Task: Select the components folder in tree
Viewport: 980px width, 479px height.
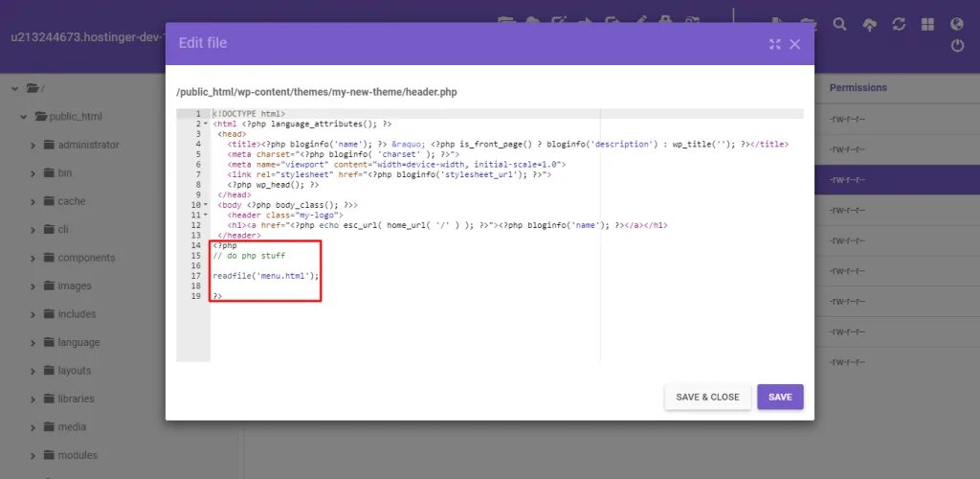Action: tap(86, 258)
